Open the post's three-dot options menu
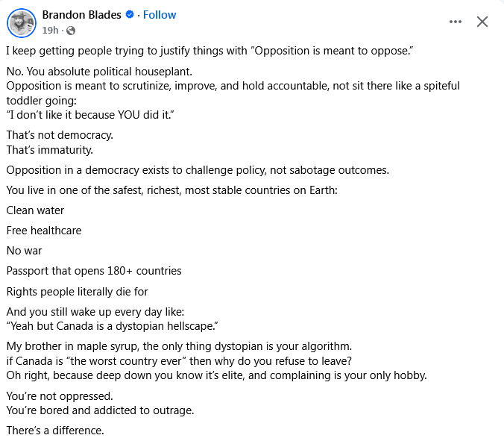This screenshot has width=504, height=441. pos(456,22)
